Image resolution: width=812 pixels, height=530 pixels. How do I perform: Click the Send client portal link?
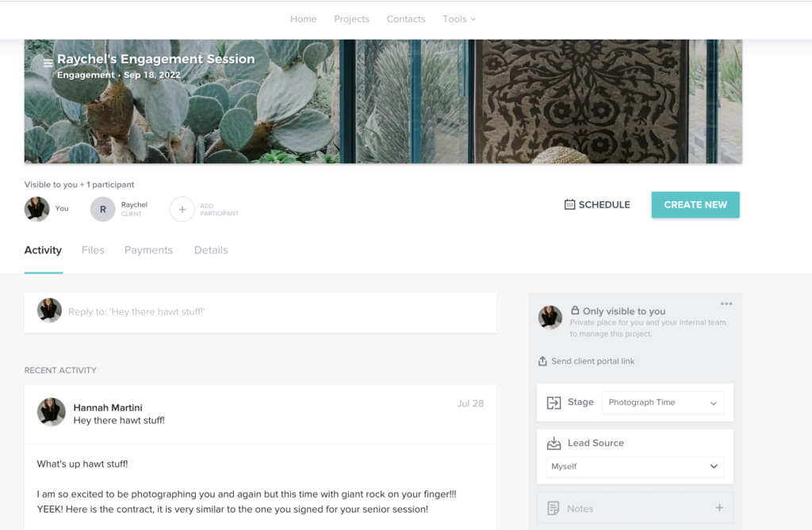pos(592,361)
